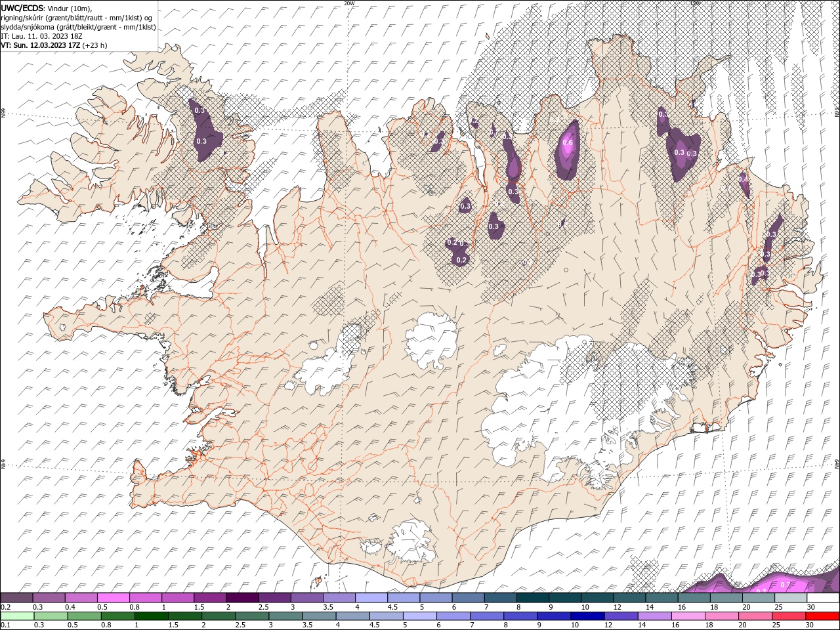
Task: Pick the dark mauve snow swatch between 0.2 and 0.3
Action: 16,598
